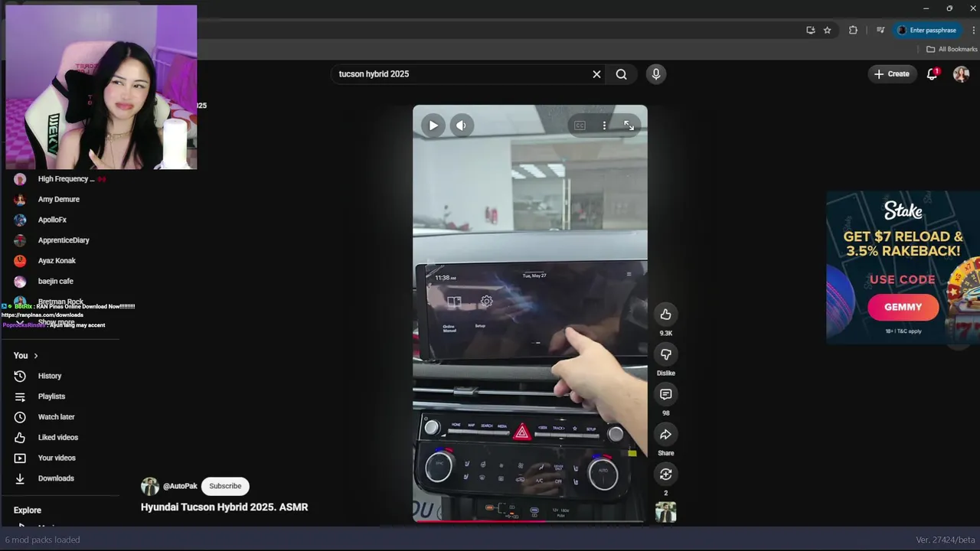Open the All Bookmarks folder
Image resolution: width=980 pixels, height=551 pixels.
pyautogui.click(x=952, y=49)
